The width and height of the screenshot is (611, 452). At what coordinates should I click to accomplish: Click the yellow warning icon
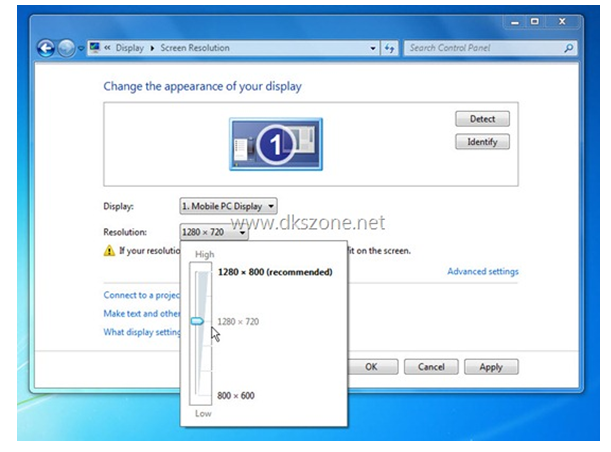click(x=109, y=251)
